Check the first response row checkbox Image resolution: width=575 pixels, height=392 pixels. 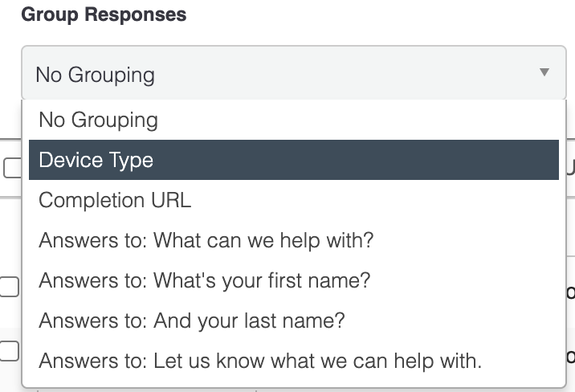point(10,287)
